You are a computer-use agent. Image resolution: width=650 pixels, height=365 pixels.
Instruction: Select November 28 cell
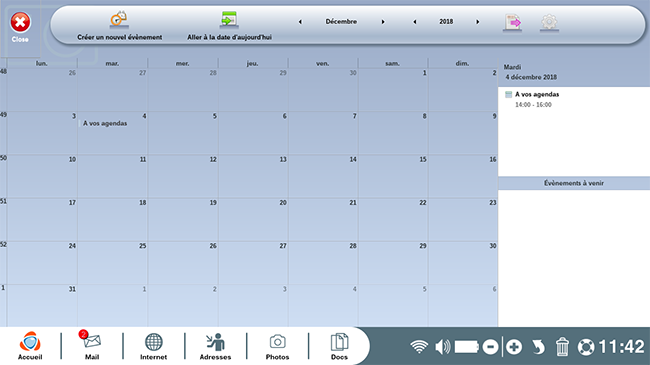point(183,90)
